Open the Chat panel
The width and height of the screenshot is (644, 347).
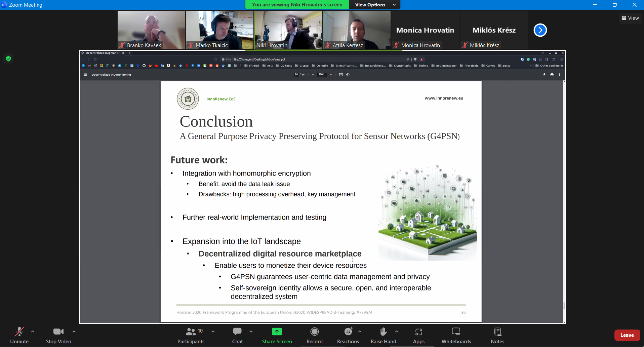(237, 335)
